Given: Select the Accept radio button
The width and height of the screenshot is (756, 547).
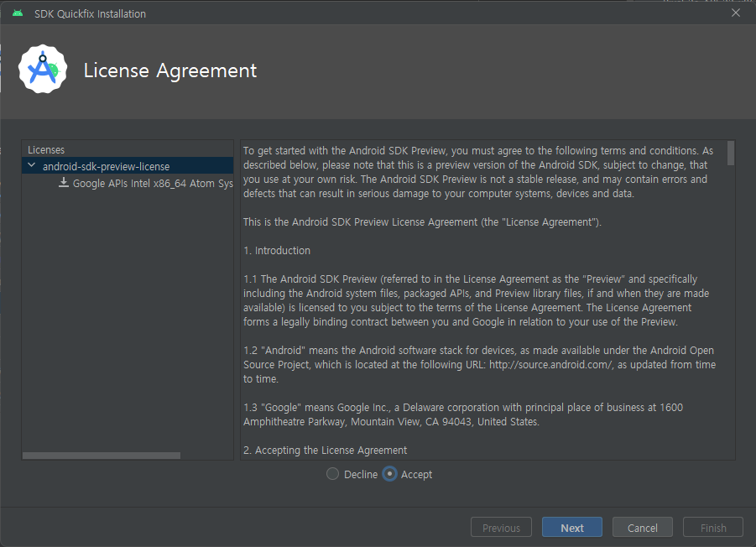Looking at the screenshot, I should (389, 474).
